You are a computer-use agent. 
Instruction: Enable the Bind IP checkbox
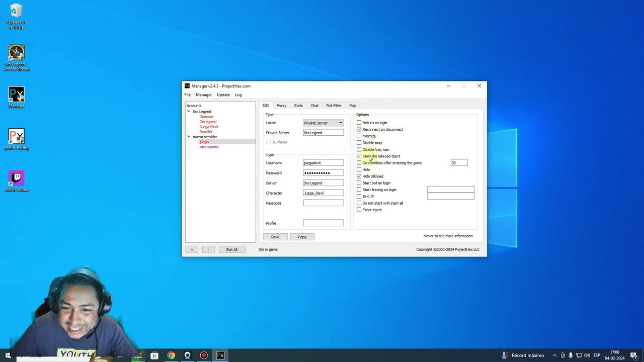[x=359, y=197]
